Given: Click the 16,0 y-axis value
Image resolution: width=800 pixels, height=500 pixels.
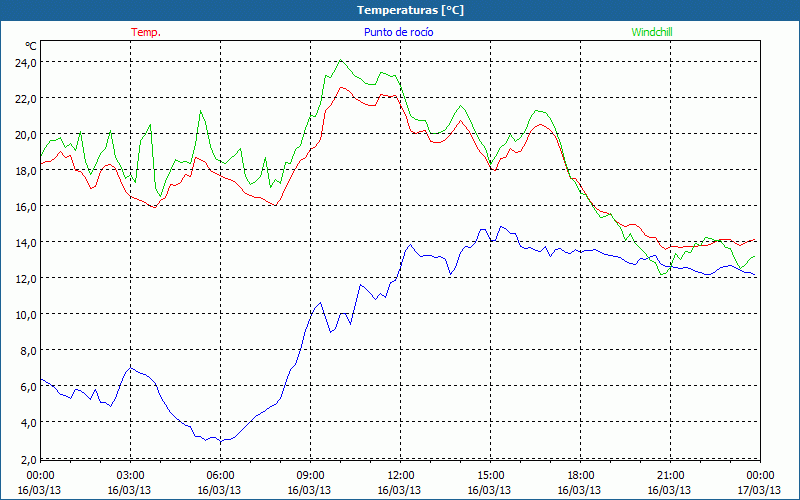Looking at the screenshot, I should coord(27,207).
